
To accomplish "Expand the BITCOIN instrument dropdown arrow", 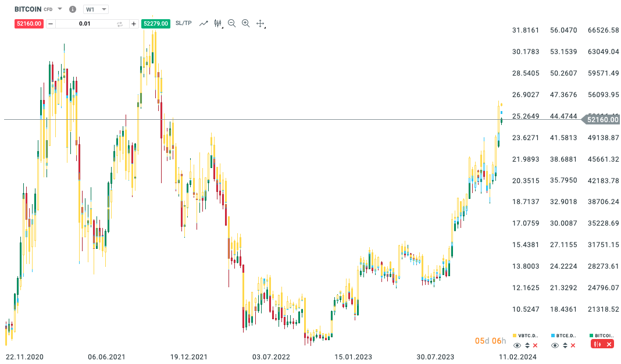I will 60,9.
